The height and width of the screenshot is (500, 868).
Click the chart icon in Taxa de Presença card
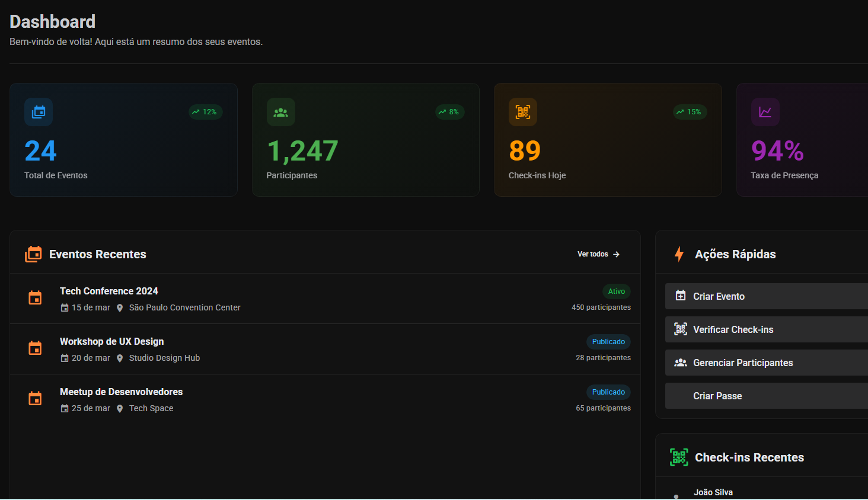coord(765,112)
